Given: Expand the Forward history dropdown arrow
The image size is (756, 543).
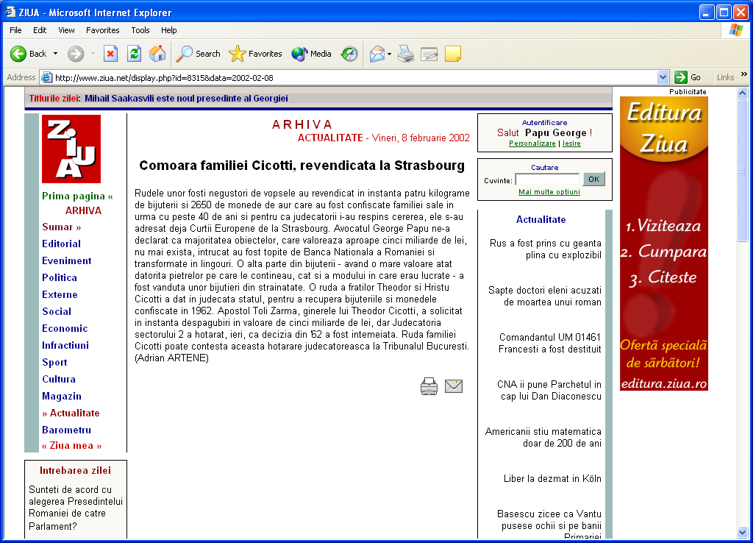Looking at the screenshot, I should coord(93,54).
